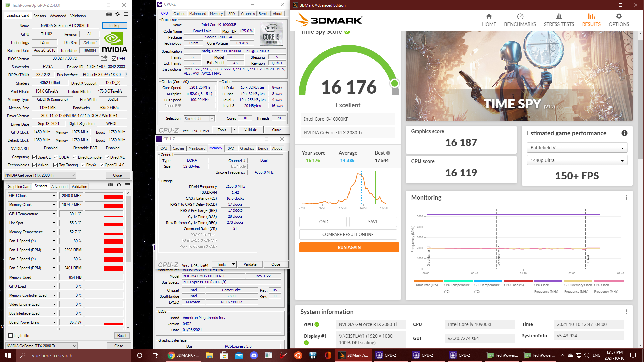Toggle the CUDA checkbox
This screenshot has height=362, width=644.
coord(56,157)
